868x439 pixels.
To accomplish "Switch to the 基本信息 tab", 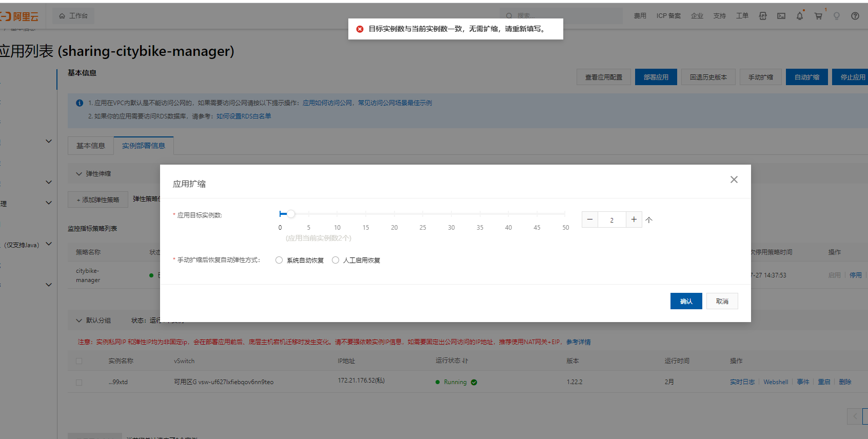I will click(x=91, y=146).
